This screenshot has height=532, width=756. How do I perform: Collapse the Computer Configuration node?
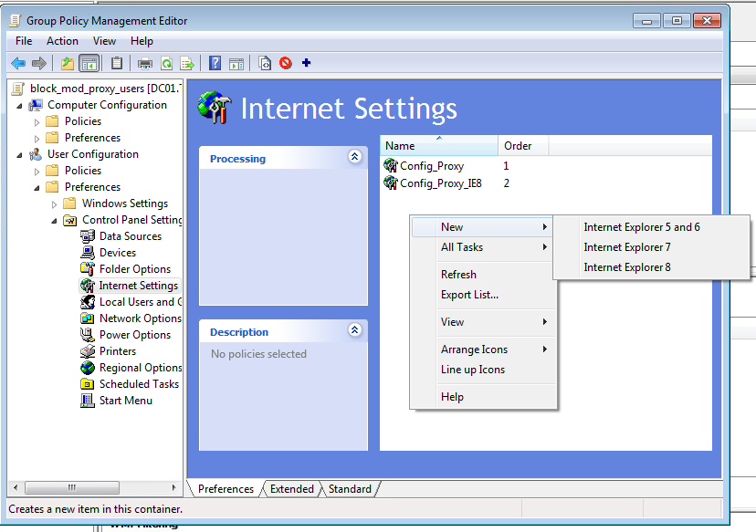pos(19,106)
